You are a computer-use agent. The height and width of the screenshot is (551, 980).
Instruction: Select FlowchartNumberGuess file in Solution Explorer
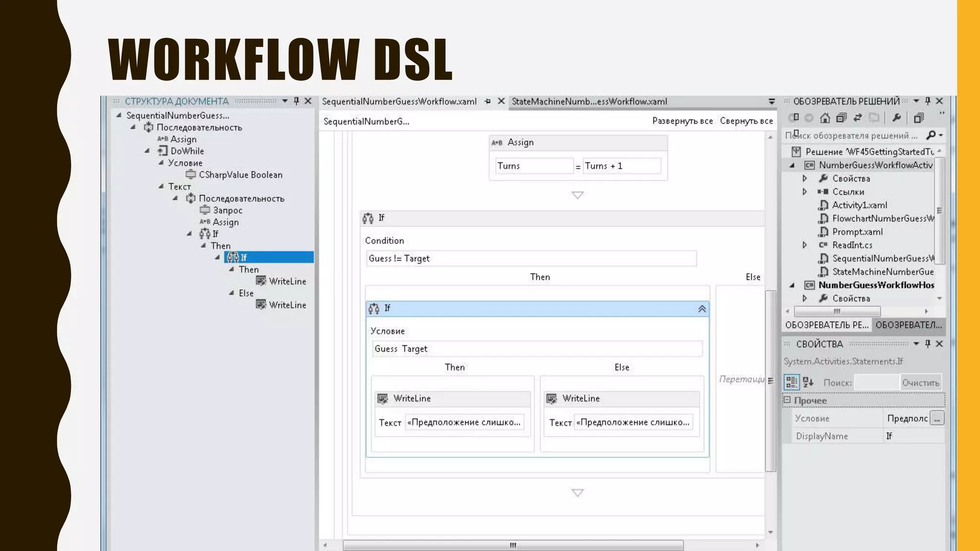882,219
